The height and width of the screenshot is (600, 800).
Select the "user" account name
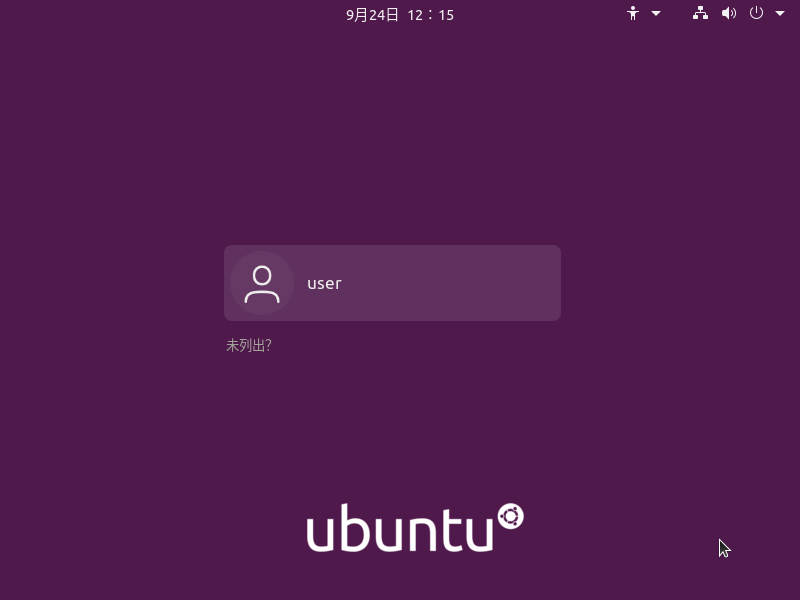(x=324, y=284)
